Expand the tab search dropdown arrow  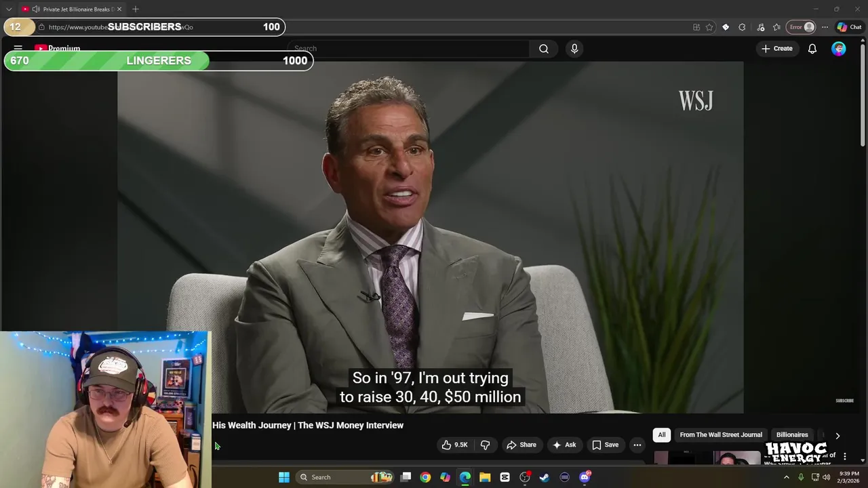[9, 9]
